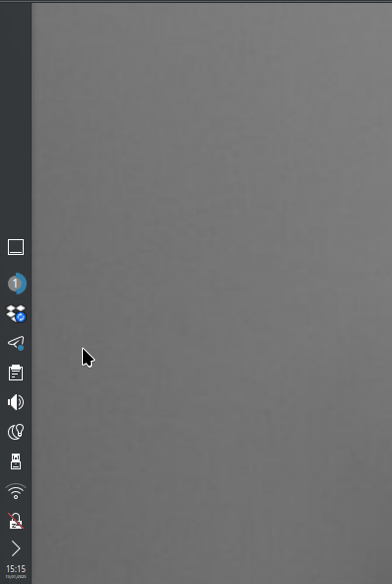Click the empty gray desktop wallpaper
This screenshot has height=584, width=392.
coord(211,291)
